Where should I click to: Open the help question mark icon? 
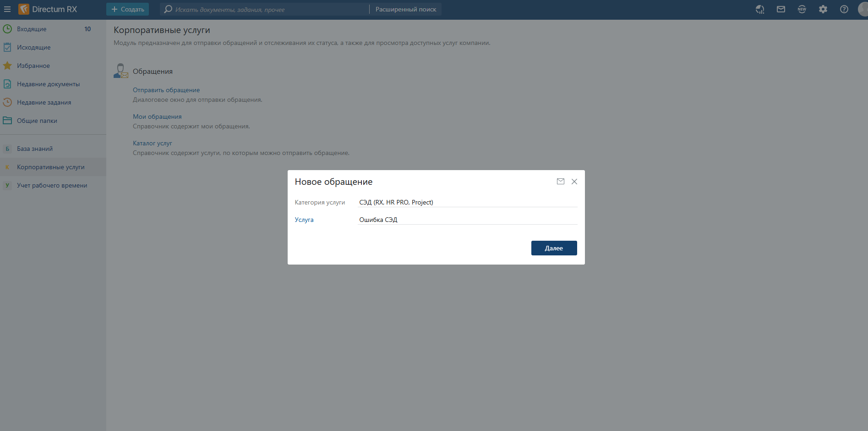click(844, 9)
